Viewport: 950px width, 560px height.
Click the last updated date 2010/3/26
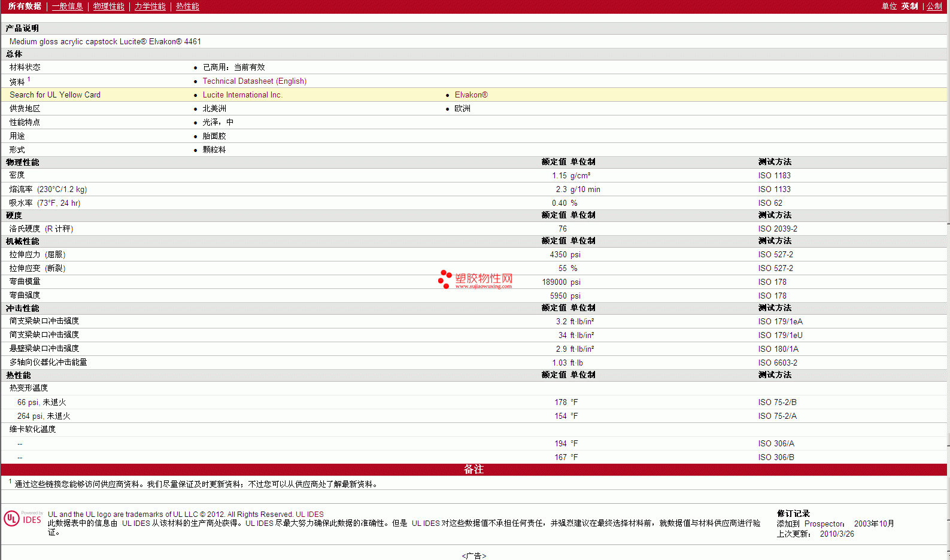coord(837,534)
